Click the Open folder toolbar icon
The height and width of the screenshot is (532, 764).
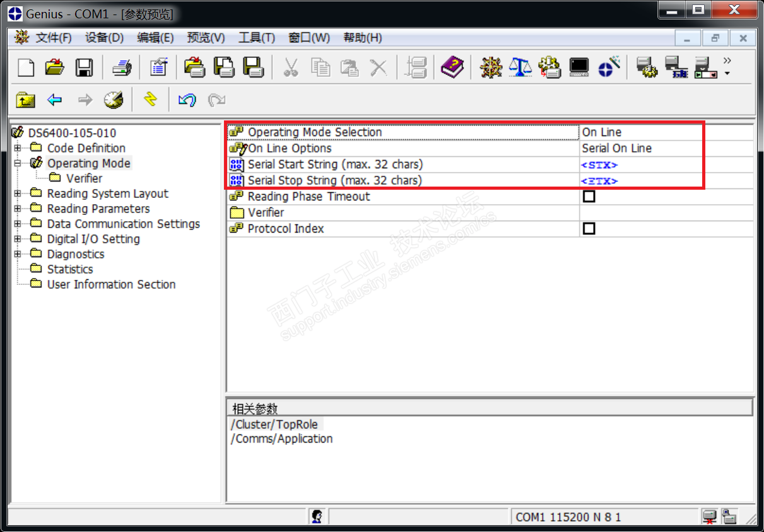pyautogui.click(x=55, y=67)
